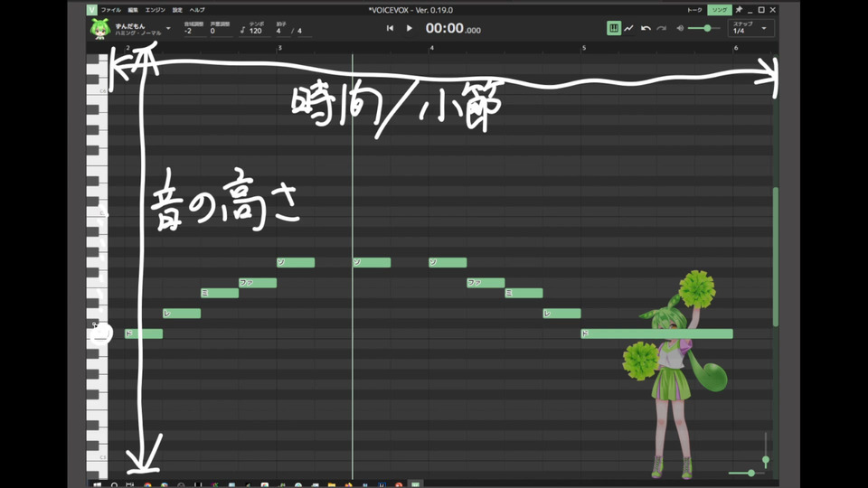This screenshot has width=868, height=488.
Task: Select the ミ note in measure 2
Action: tap(220, 293)
